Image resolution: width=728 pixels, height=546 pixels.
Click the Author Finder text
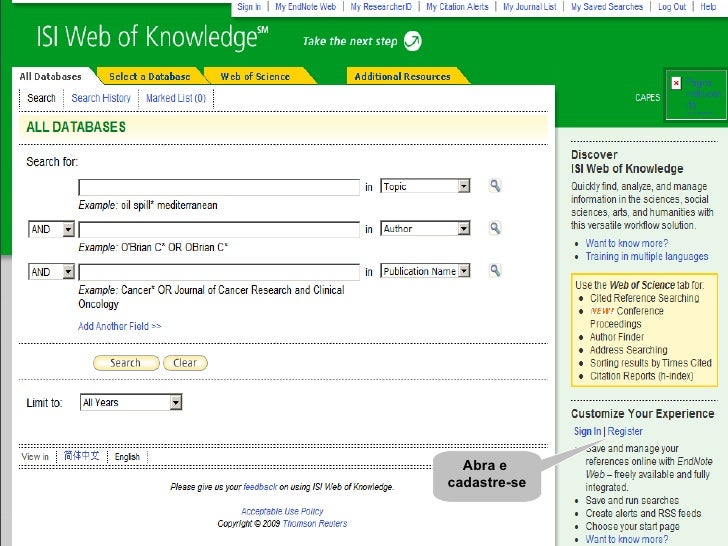pyautogui.click(x=617, y=337)
